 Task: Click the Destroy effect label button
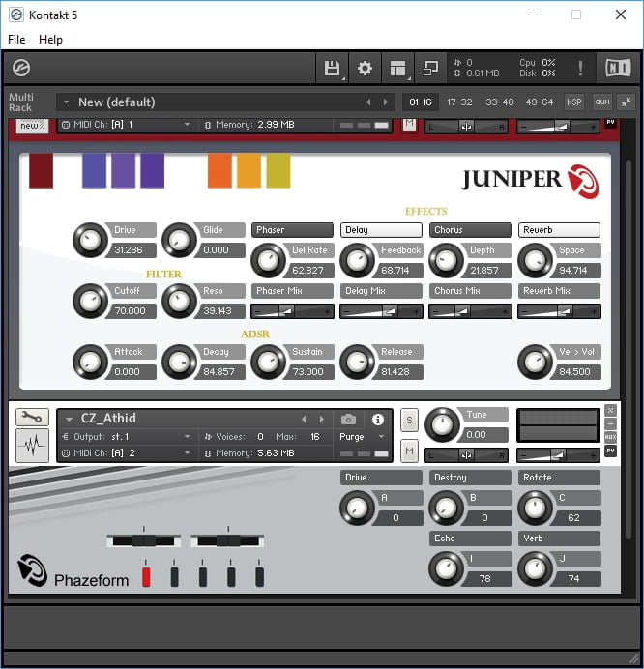point(470,478)
